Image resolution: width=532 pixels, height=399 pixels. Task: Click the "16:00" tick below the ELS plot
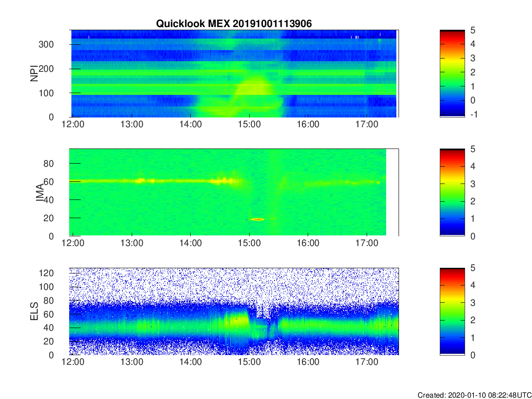click(308, 362)
